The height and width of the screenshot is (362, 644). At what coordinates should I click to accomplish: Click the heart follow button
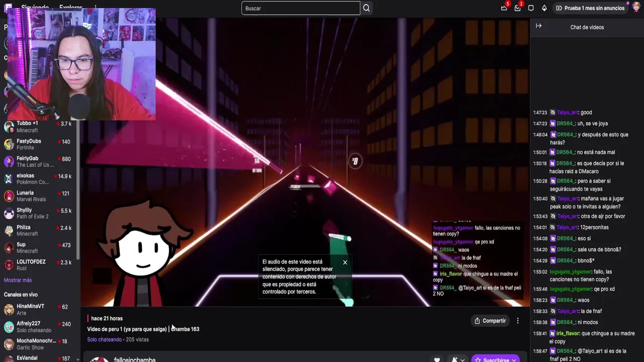tap(437, 359)
